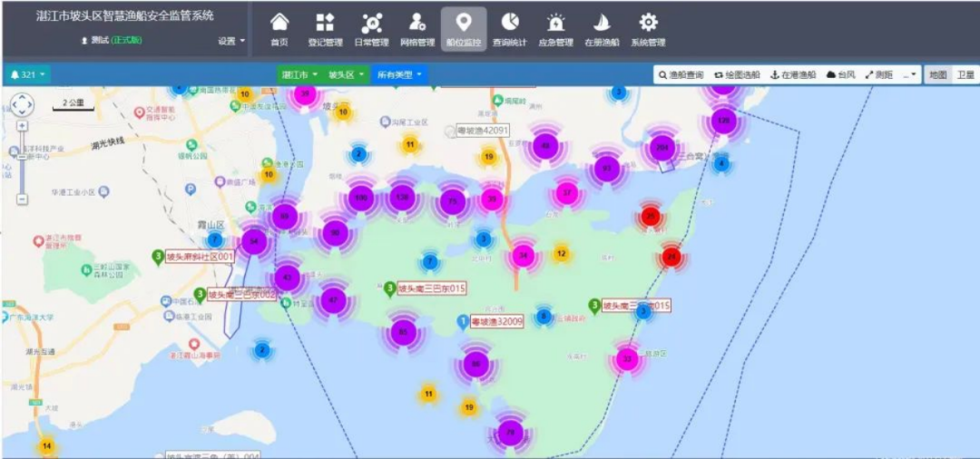Open the 日常管理 daily management module
This screenshot has height=459, width=980.
point(371,30)
